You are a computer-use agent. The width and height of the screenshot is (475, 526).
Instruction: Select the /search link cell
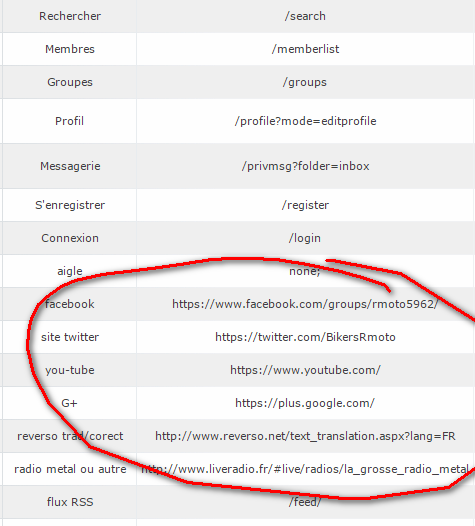pyautogui.click(x=305, y=16)
